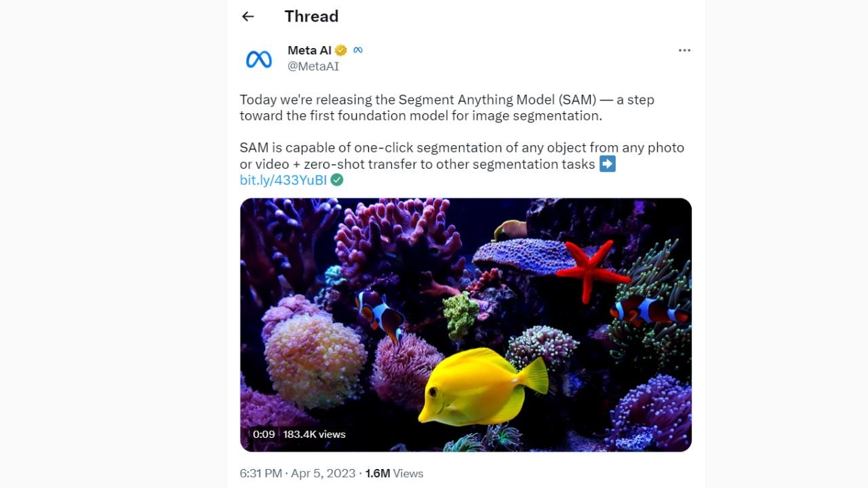Click the Meta AI display name
Viewport: 868px width, 488px height.
pyautogui.click(x=309, y=50)
